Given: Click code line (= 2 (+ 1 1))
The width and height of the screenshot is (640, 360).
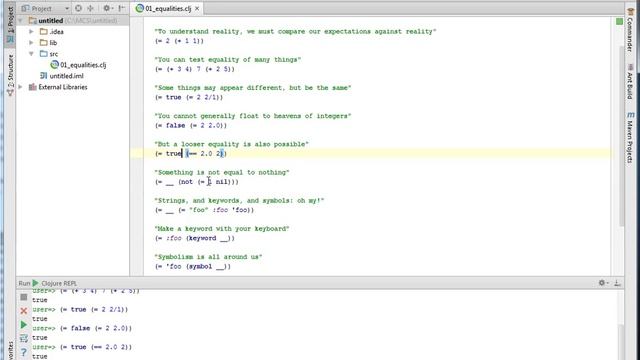Looking at the screenshot, I should [x=179, y=41].
